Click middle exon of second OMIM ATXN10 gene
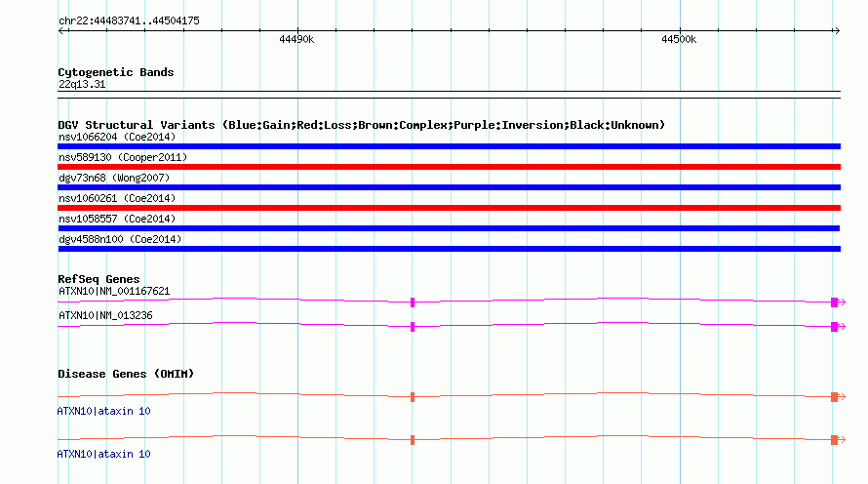868x484 pixels. [x=413, y=440]
